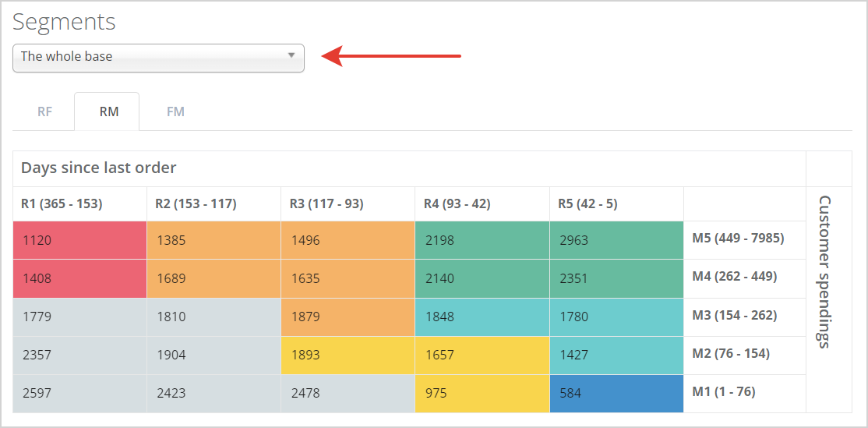This screenshot has width=868, height=428.
Task: Select the yellow cell with value 975
Action: 482,393
